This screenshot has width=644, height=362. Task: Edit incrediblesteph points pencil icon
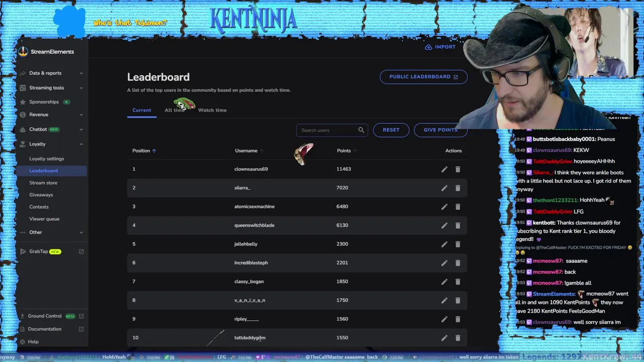pos(444,263)
